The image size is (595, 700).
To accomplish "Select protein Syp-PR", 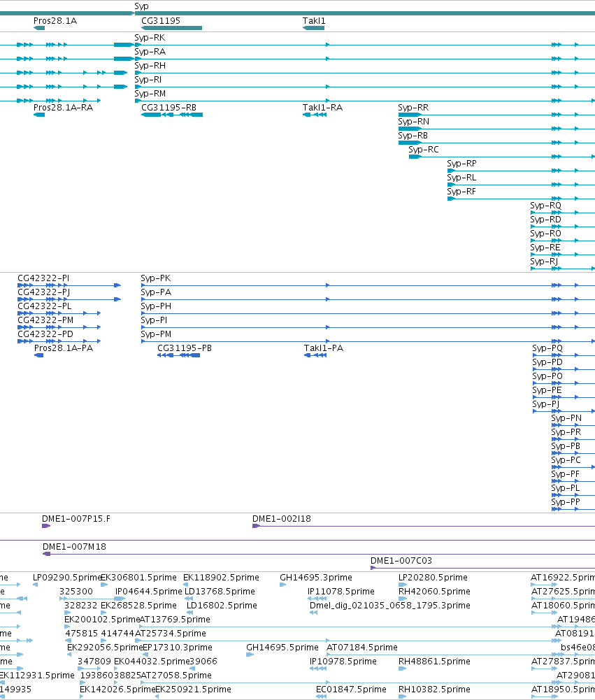I will (x=566, y=432).
